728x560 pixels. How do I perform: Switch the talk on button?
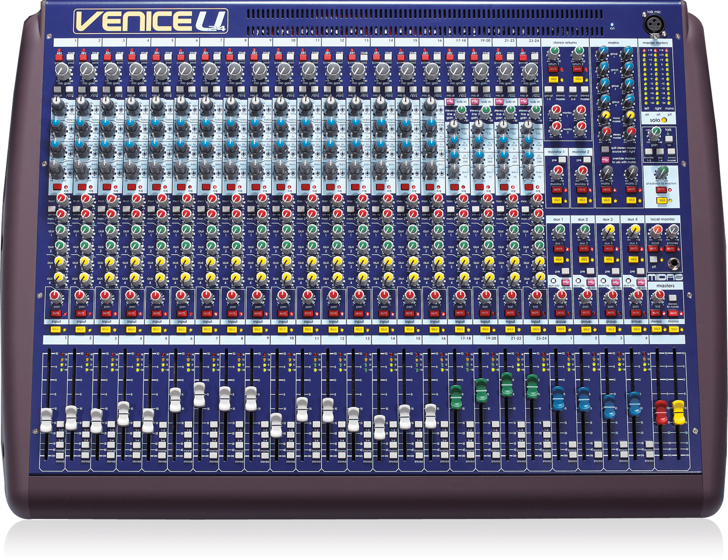[669, 140]
